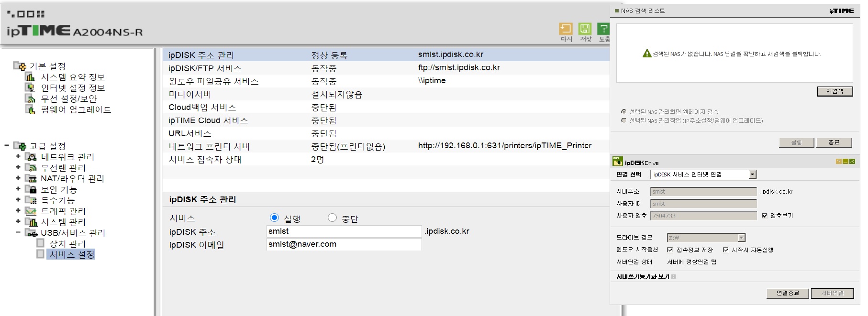Image resolution: width=868 pixels, height=316 pixels.
Task: Click the 특수기능 folder icon
Action: [x=31, y=200]
